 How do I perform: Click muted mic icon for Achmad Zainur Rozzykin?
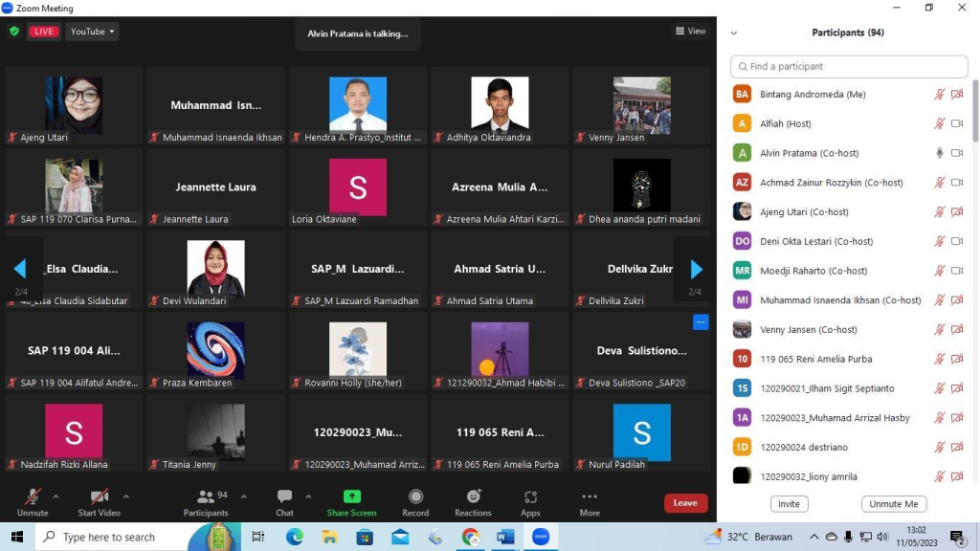[x=940, y=183]
